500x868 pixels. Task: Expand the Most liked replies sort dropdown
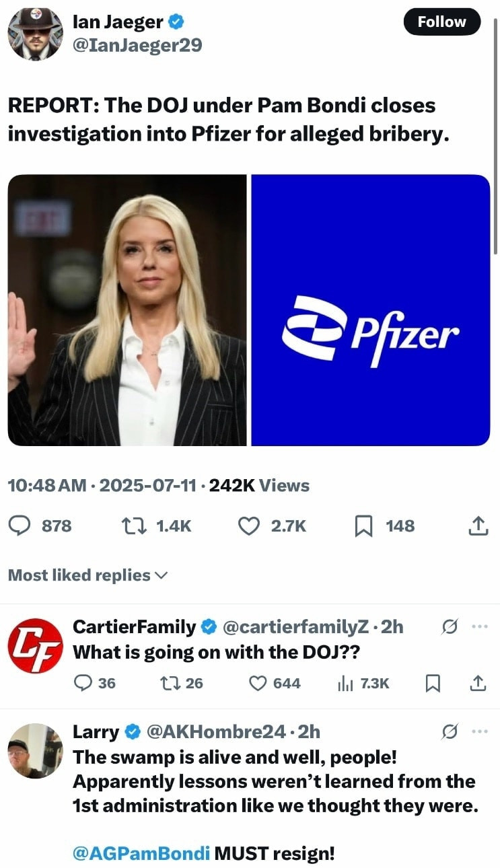(x=87, y=575)
